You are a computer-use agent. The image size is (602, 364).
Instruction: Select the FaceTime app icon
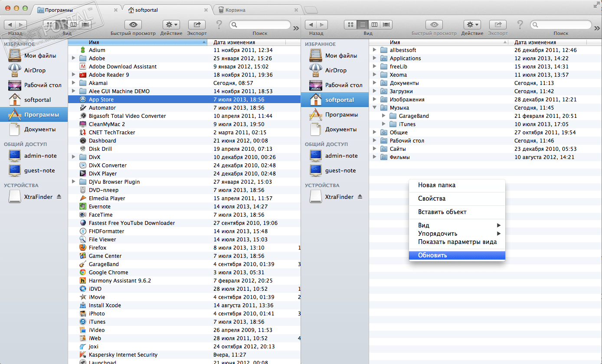[83, 215]
